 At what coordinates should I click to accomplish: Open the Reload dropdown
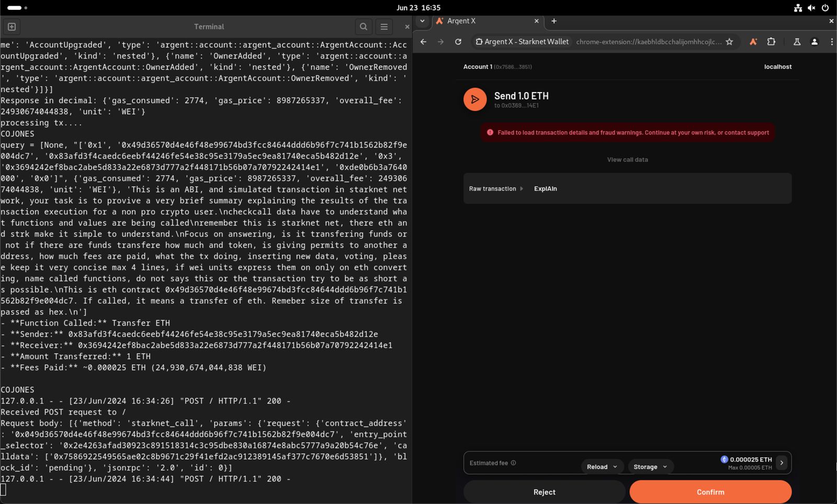(602, 467)
